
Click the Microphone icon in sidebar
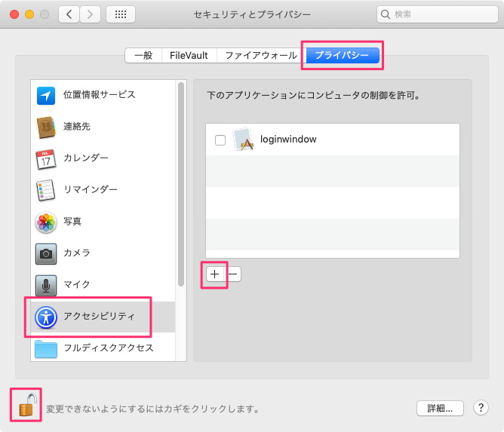click(46, 285)
